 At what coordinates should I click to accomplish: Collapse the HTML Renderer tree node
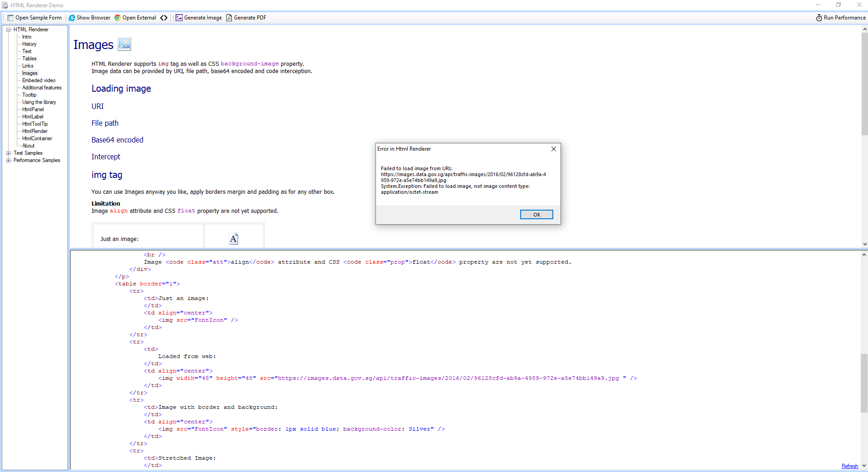(x=8, y=29)
